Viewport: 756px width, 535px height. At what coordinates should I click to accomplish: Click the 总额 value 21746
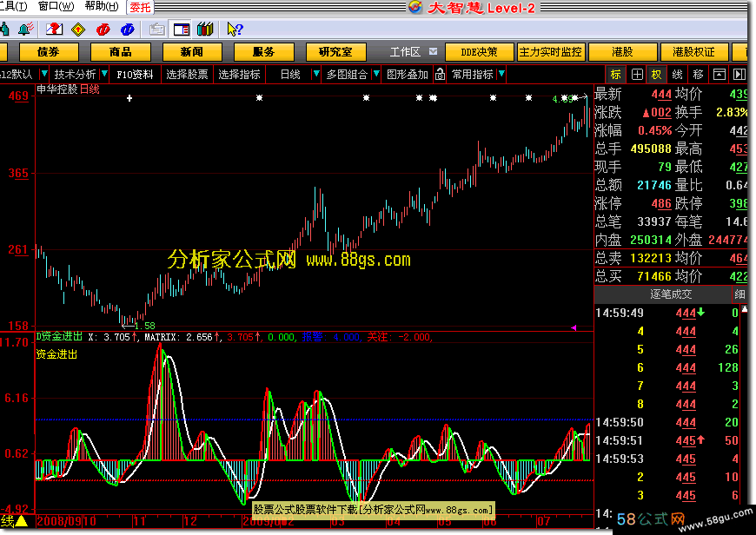[x=654, y=185]
